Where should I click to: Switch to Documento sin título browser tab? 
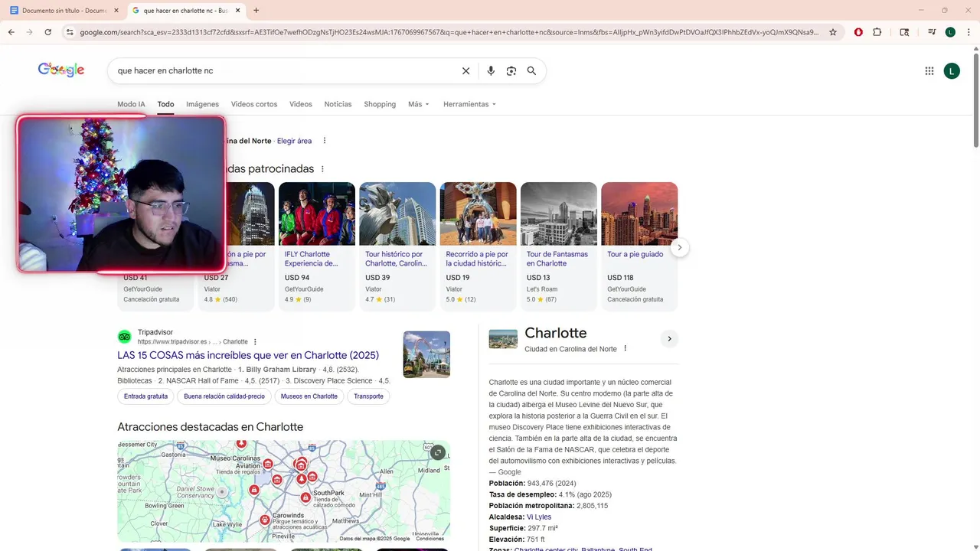click(65, 11)
